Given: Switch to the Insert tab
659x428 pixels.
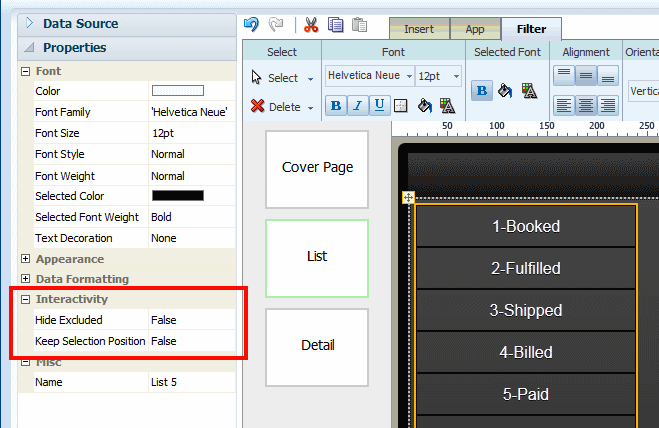Looking at the screenshot, I should [419, 29].
